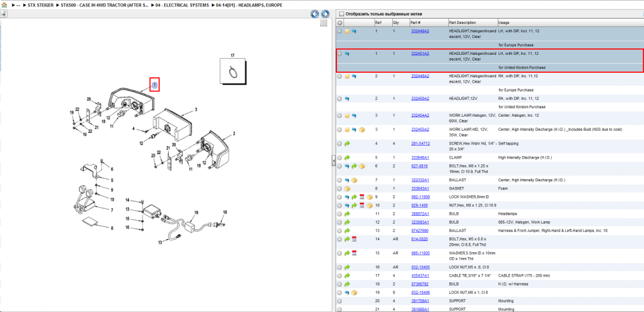Select callout 2 on the right headlight diagram
This screenshot has height=312, width=644.
(x=234, y=133)
